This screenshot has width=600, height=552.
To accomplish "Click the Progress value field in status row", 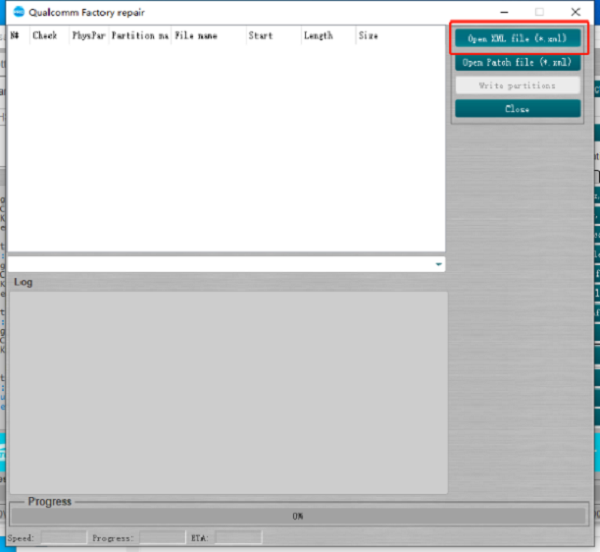I will click(162, 537).
